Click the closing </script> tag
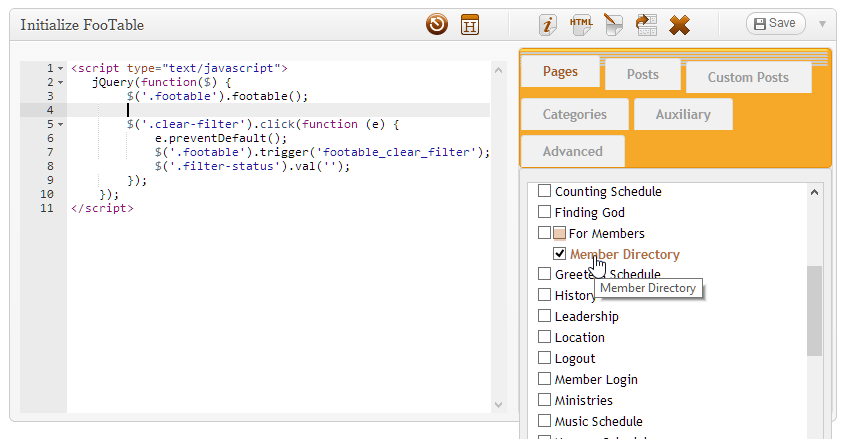 102,208
